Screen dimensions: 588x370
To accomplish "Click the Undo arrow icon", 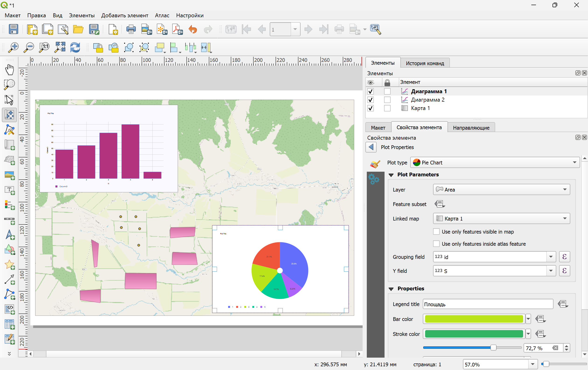I will click(193, 29).
